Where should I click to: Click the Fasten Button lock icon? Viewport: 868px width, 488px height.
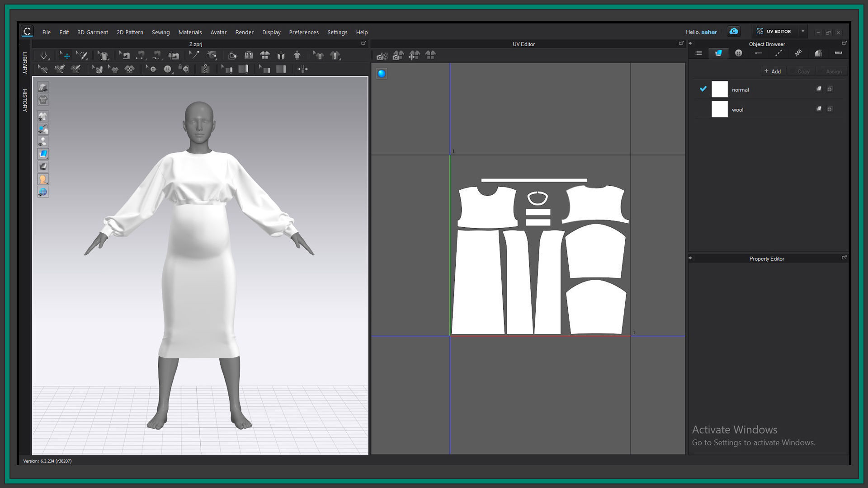point(184,69)
